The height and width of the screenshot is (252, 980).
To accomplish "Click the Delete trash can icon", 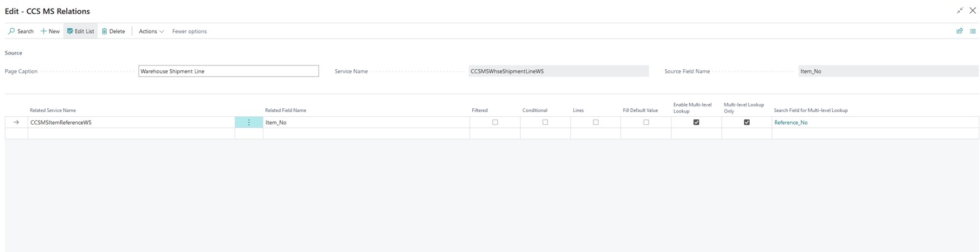I will click(x=104, y=31).
